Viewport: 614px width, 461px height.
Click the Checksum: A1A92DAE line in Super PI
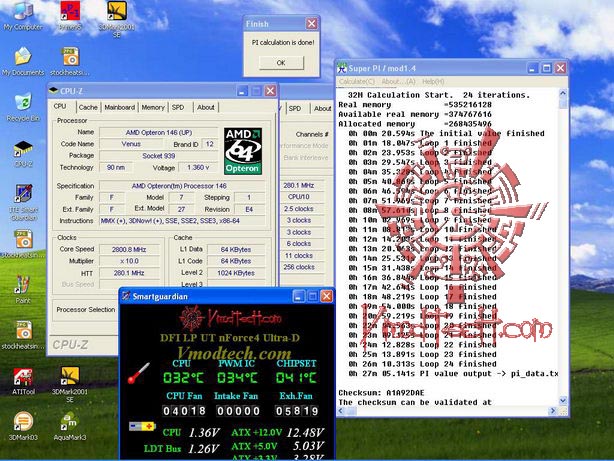click(x=381, y=393)
